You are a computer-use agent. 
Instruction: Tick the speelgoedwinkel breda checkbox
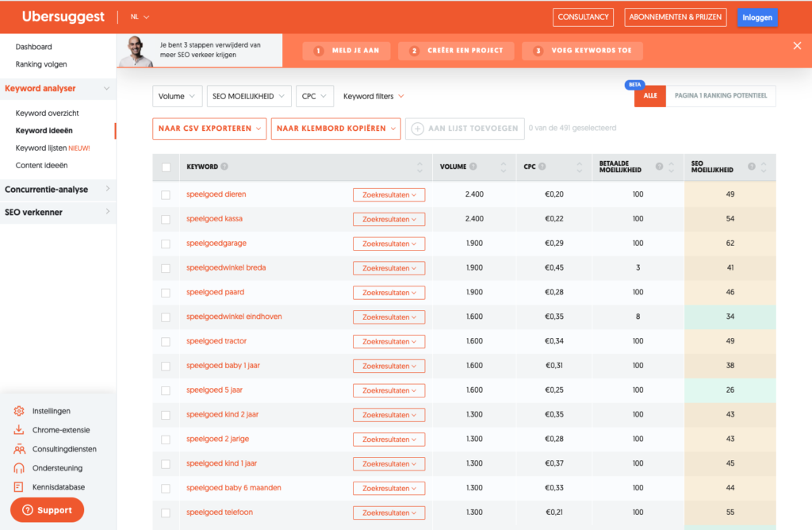[166, 268]
